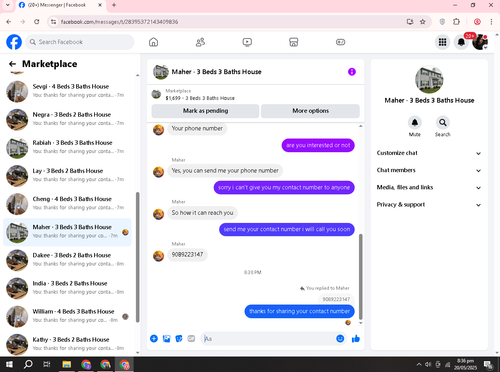Viewport: 500px width, 372px height.
Task: Click message "thanks for sharing your contact number"
Action: pos(299,311)
